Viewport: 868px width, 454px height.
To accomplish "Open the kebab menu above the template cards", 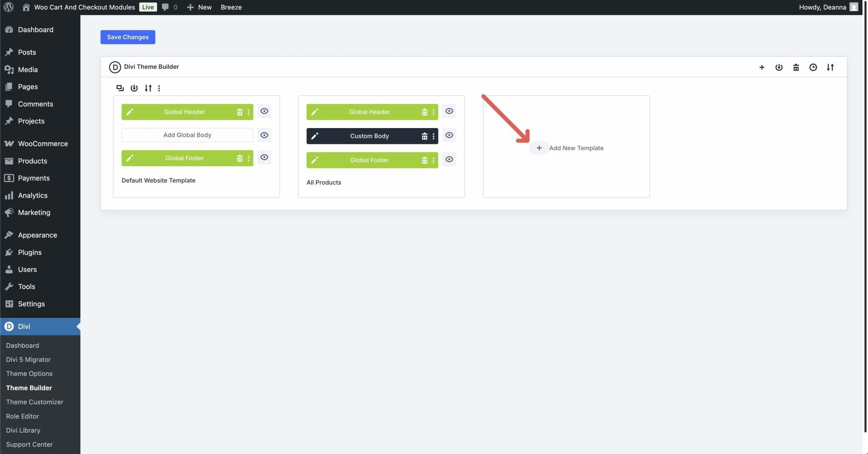I will (159, 88).
